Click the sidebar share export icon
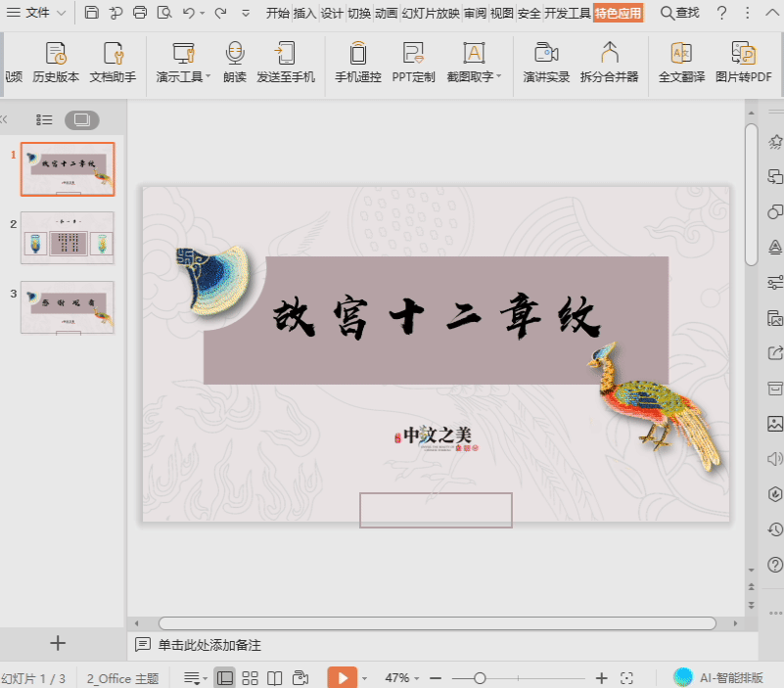 774,353
